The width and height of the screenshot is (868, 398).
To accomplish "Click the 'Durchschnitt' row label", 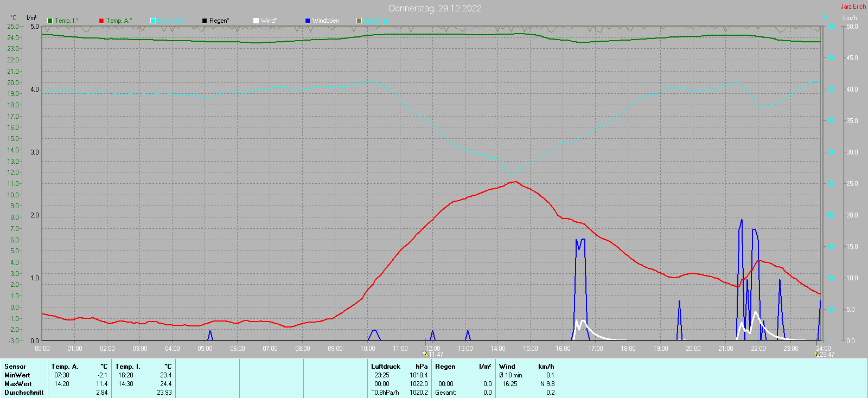I will 24,393.
